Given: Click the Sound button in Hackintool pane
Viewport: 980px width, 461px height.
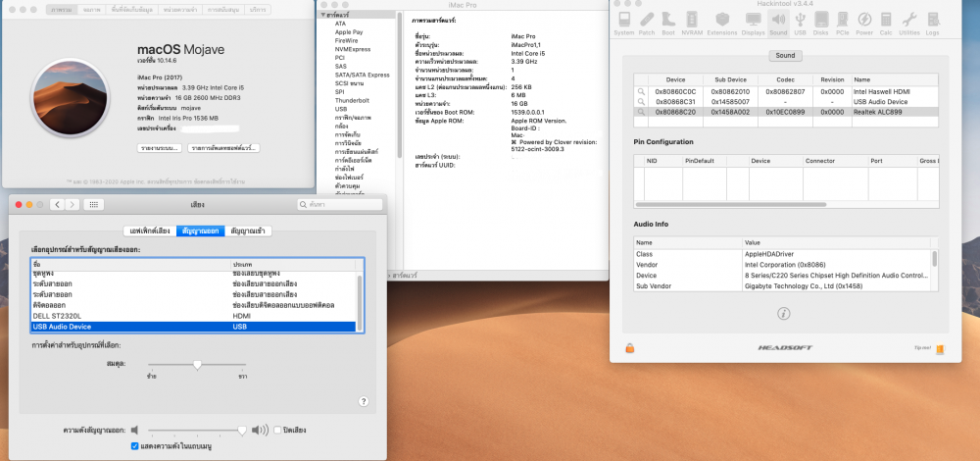Looking at the screenshot, I should tap(785, 56).
